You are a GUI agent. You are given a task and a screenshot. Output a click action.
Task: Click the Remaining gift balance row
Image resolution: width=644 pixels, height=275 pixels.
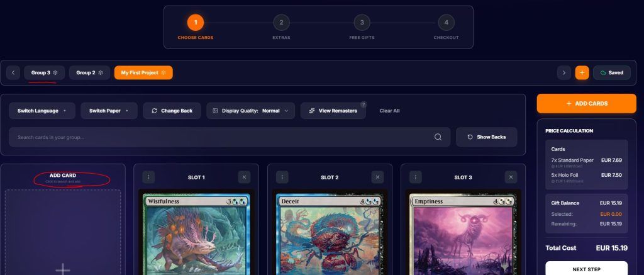tap(587, 224)
